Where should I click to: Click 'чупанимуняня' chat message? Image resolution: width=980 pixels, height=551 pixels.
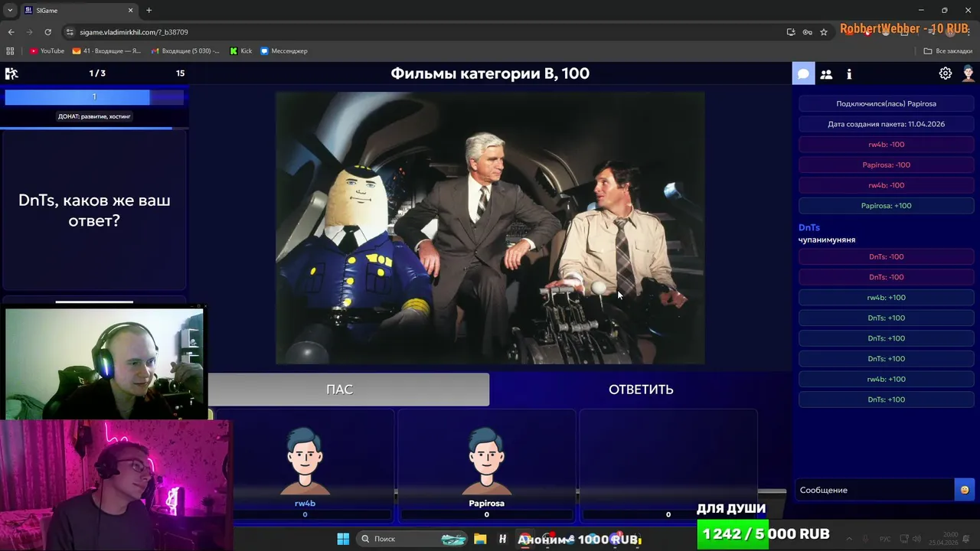[827, 240]
